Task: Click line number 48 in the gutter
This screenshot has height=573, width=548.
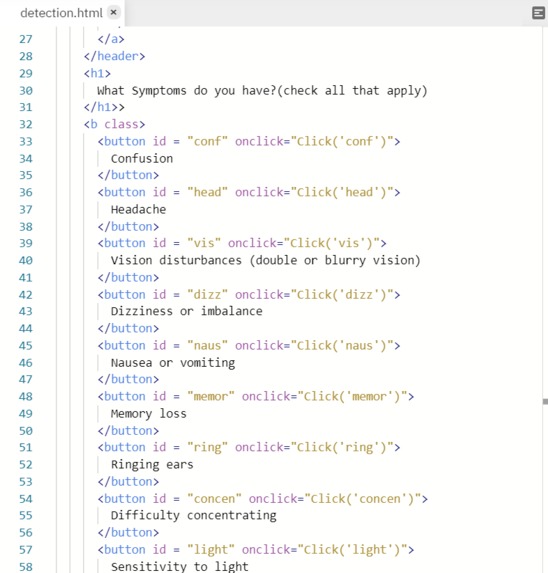Action: (x=26, y=396)
